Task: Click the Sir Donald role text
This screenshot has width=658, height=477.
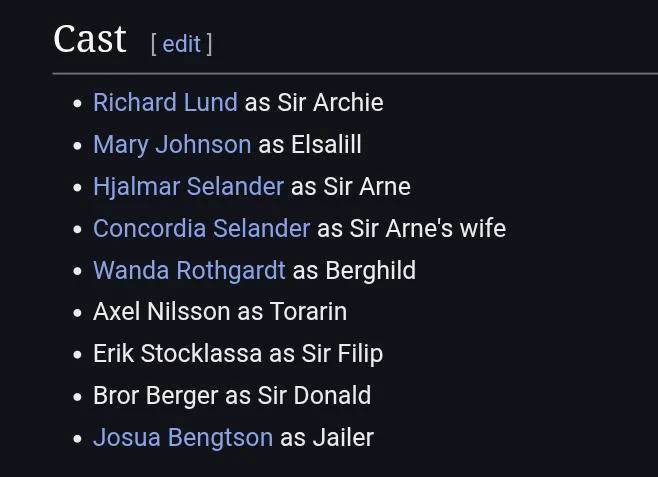Action: pyautogui.click(x=314, y=396)
